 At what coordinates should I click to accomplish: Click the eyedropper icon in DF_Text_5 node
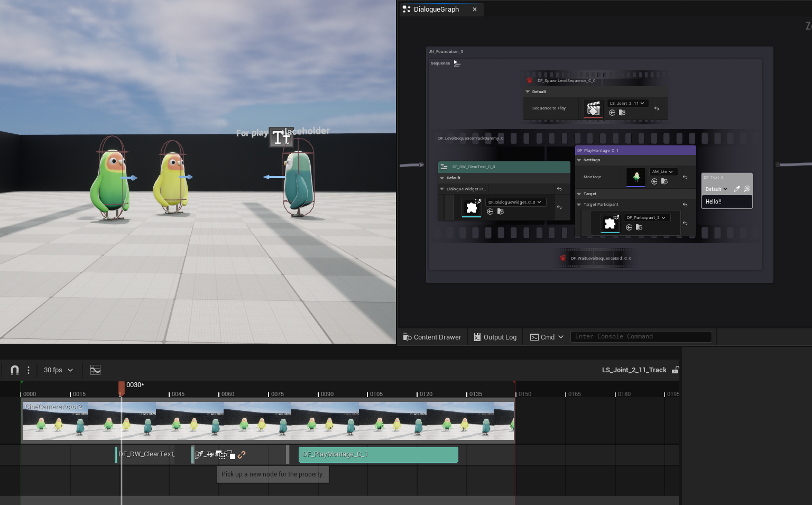(737, 189)
